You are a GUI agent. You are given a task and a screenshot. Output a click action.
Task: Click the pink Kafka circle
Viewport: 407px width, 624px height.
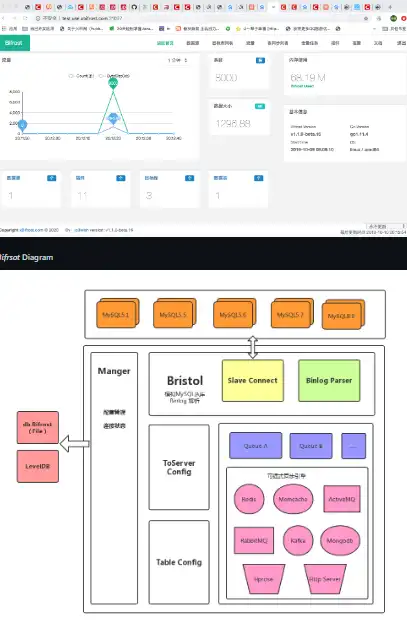298,540
